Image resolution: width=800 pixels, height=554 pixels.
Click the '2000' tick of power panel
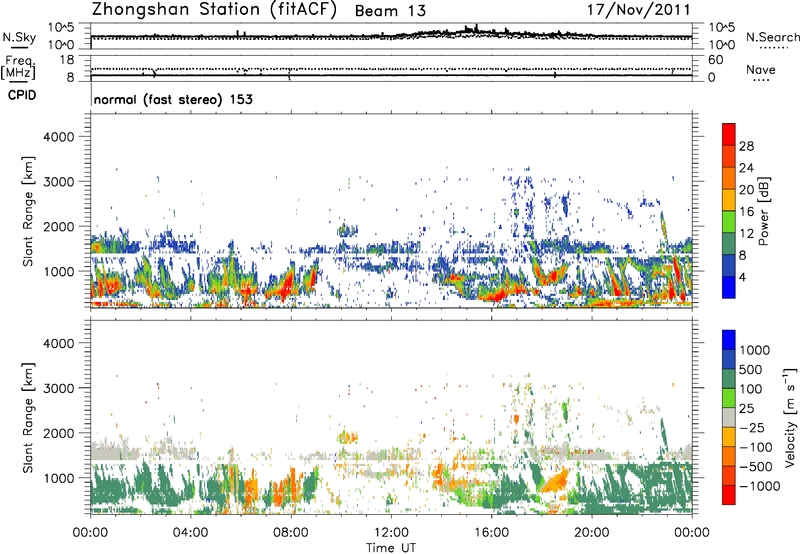coord(58,227)
